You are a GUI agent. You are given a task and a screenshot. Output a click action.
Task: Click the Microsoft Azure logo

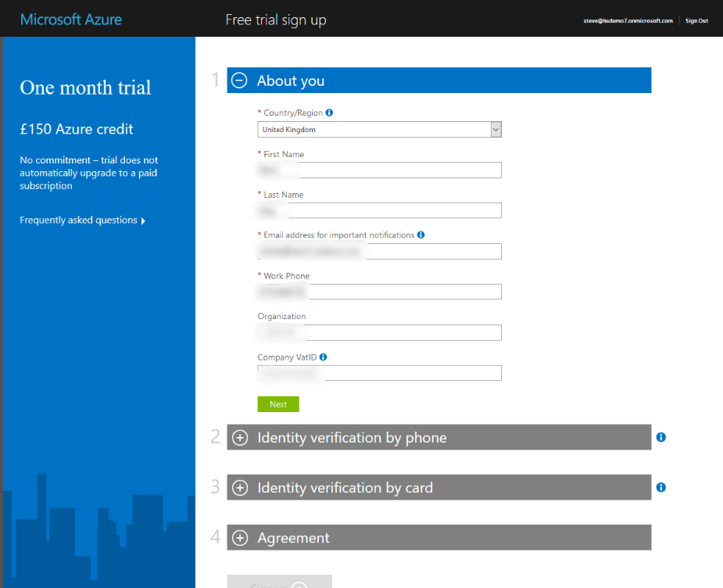(x=71, y=20)
